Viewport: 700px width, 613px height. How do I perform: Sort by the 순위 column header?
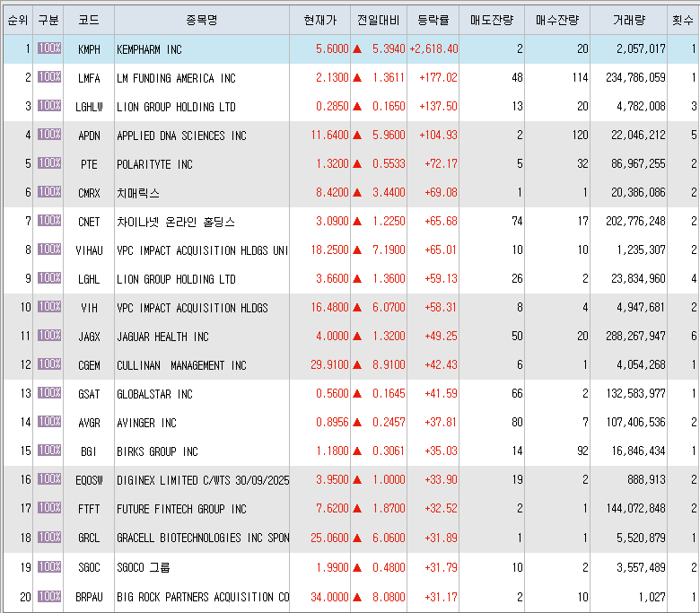tap(18, 20)
